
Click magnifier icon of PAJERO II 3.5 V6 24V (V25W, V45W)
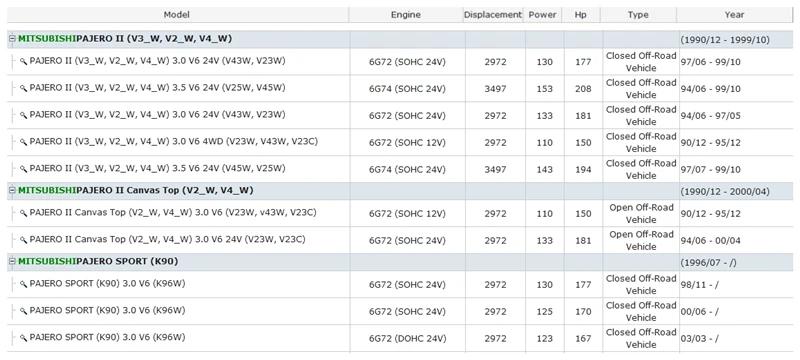pyautogui.click(x=23, y=88)
